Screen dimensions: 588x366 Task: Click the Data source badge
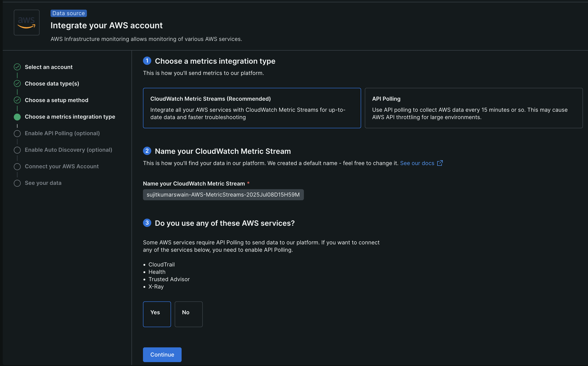tap(69, 13)
